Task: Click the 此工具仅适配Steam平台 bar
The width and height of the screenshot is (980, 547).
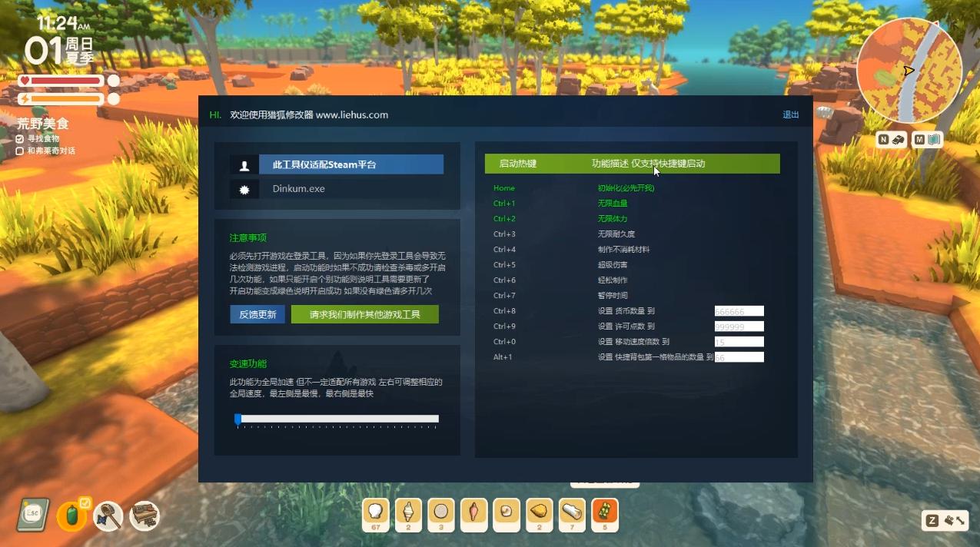Action: 351,164
